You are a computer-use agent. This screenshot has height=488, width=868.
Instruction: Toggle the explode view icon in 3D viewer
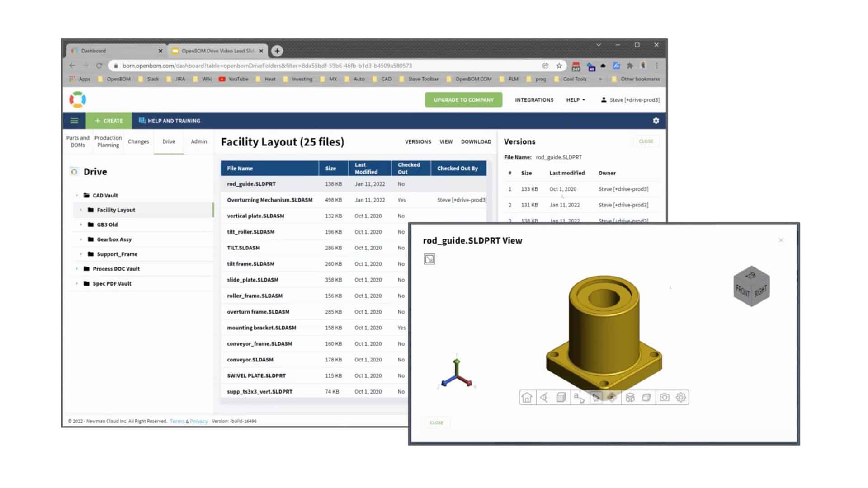point(630,397)
